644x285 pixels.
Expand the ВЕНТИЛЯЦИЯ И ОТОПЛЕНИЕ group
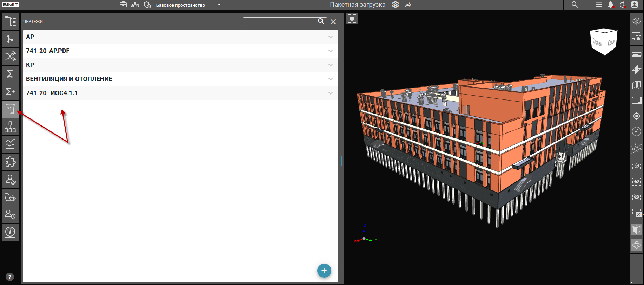click(330, 79)
